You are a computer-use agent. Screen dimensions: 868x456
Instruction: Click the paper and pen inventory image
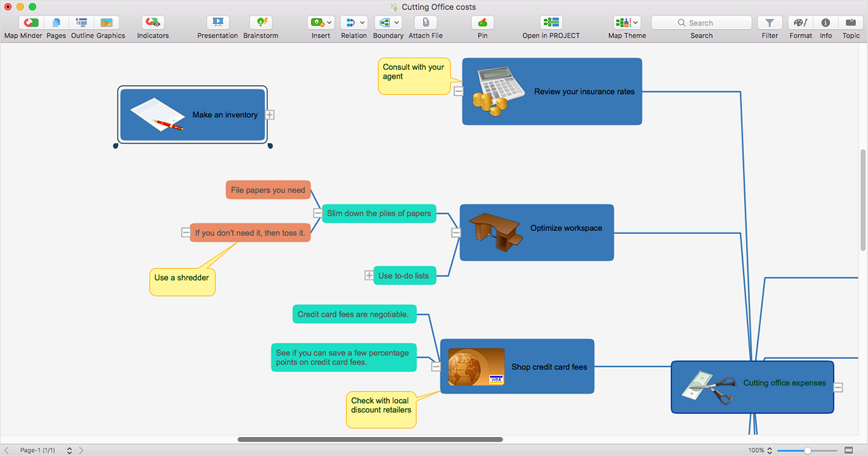pyautogui.click(x=157, y=115)
